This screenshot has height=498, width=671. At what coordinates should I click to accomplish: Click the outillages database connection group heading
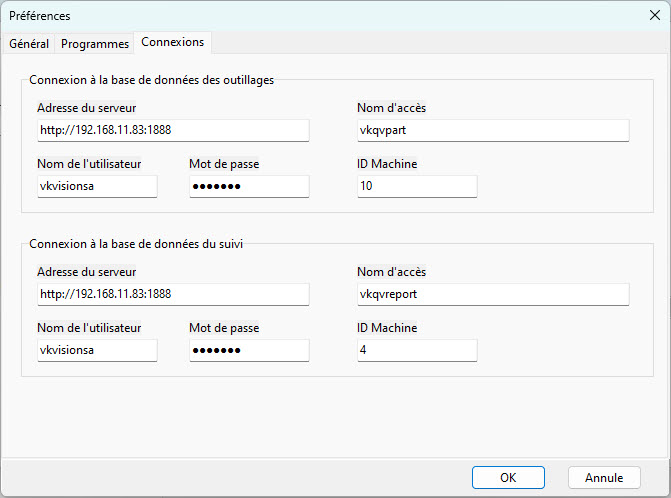pos(151,80)
